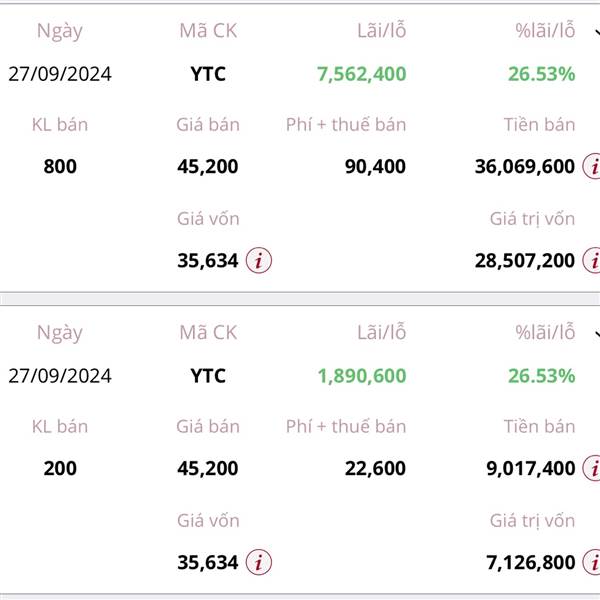
Task: Select YTC stock code in first card
Action: tap(208, 74)
